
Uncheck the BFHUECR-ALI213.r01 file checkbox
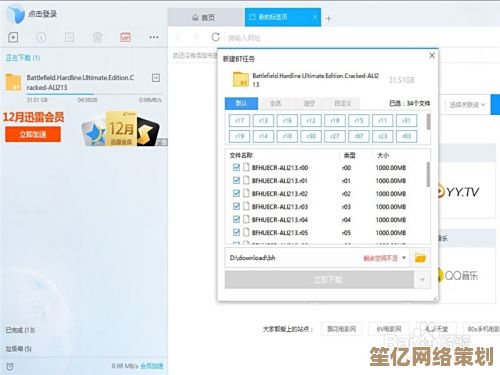(236, 180)
